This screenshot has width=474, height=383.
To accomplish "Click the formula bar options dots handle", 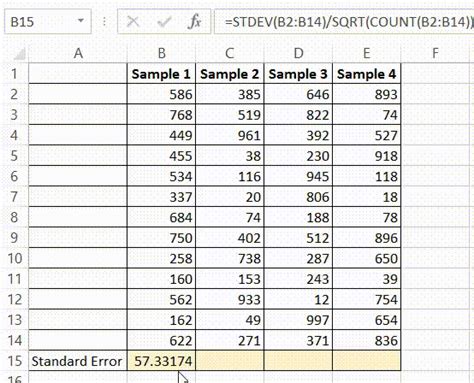I will click(x=104, y=22).
